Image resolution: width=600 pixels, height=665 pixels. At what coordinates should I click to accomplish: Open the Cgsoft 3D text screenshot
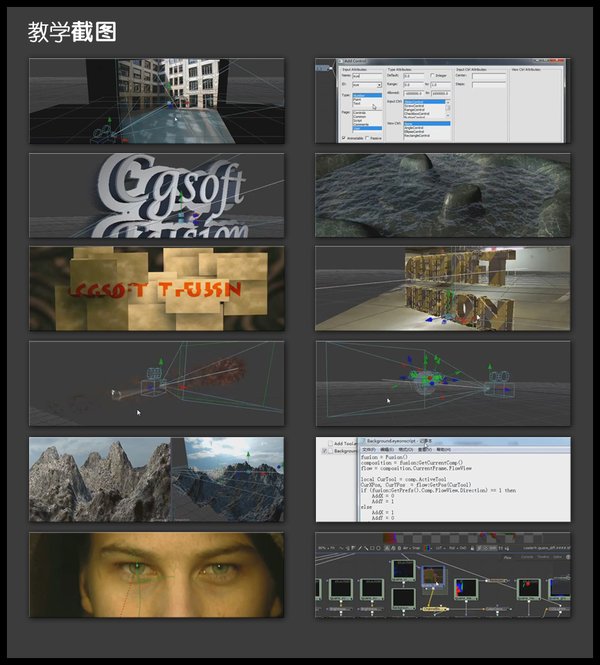tap(156, 195)
